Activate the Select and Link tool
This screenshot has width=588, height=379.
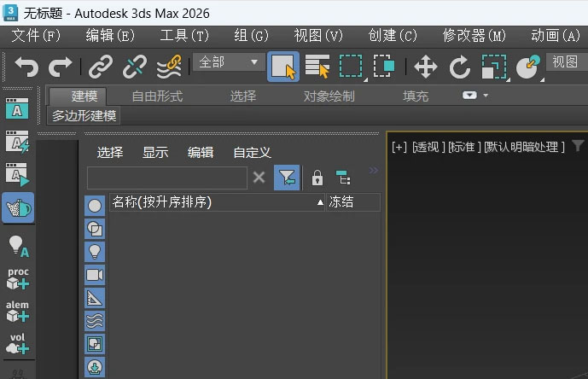click(101, 67)
